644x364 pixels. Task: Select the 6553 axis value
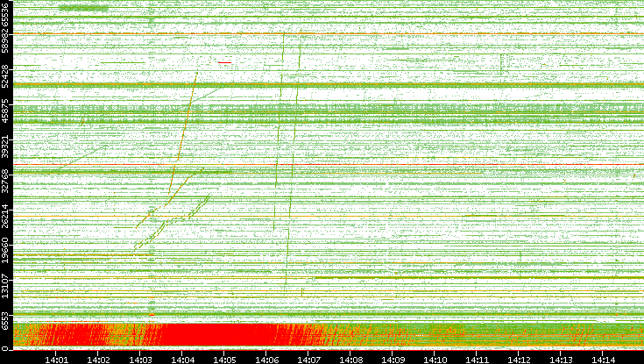pyautogui.click(x=6, y=320)
